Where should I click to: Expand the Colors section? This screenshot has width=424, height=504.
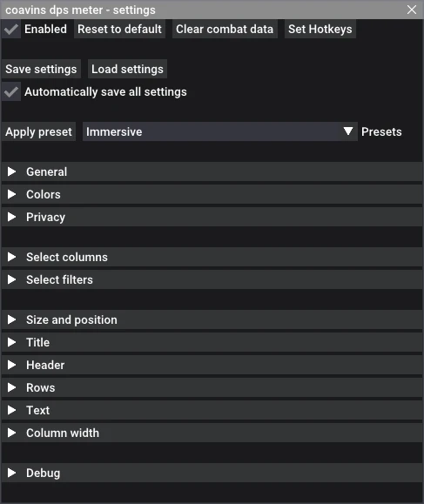point(212,194)
